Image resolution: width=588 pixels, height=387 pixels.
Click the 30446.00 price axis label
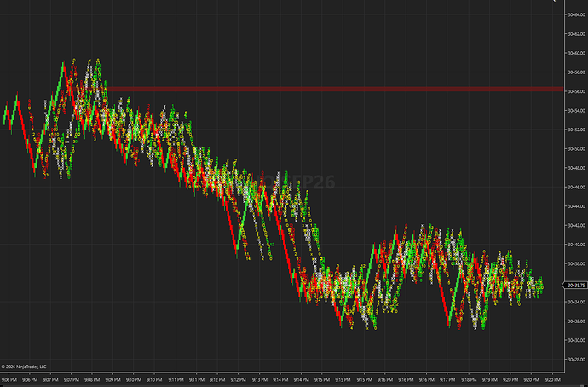(x=576, y=188)
